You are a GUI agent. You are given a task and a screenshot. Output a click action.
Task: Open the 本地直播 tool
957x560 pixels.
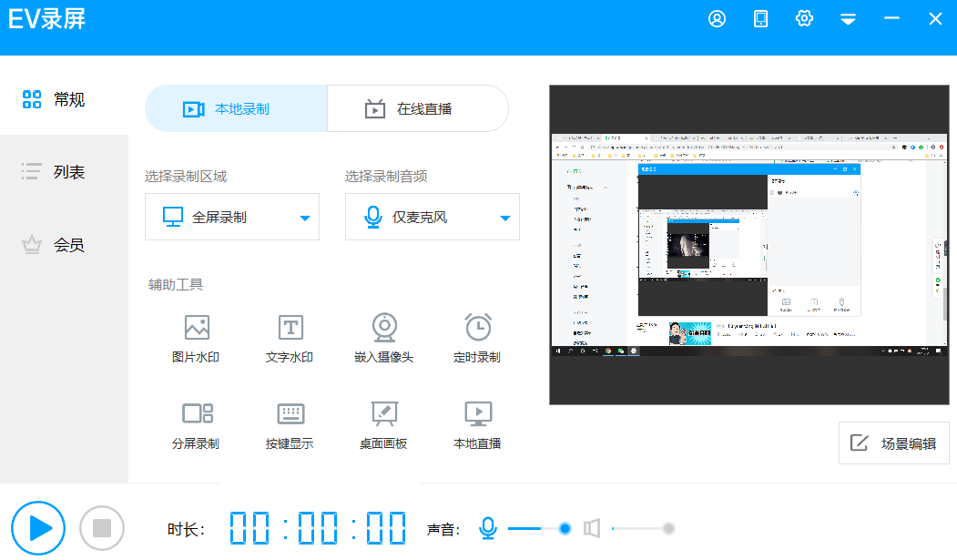tap(477, 426)
